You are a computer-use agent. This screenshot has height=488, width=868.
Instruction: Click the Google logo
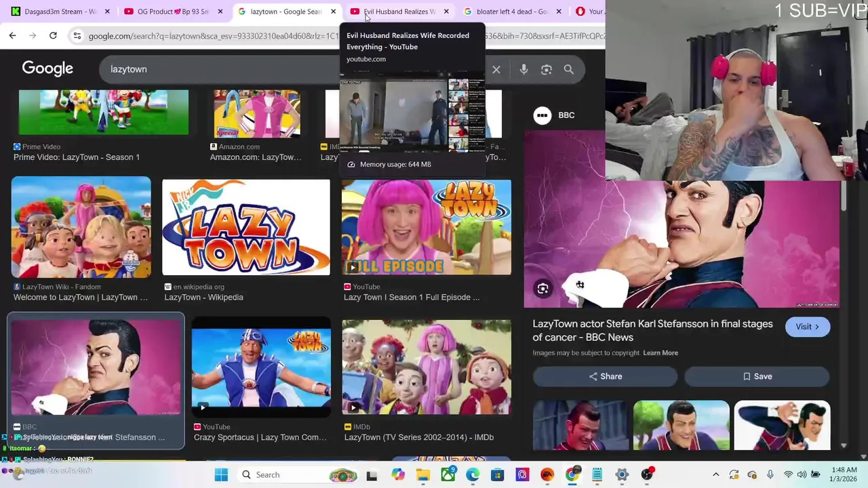pos(47,68)
